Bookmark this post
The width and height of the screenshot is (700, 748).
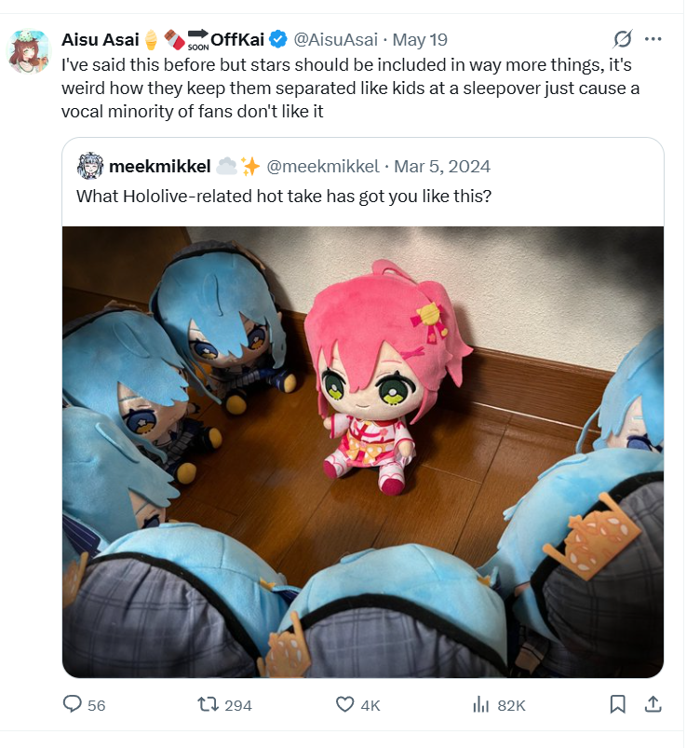click(x=617, y=704)
